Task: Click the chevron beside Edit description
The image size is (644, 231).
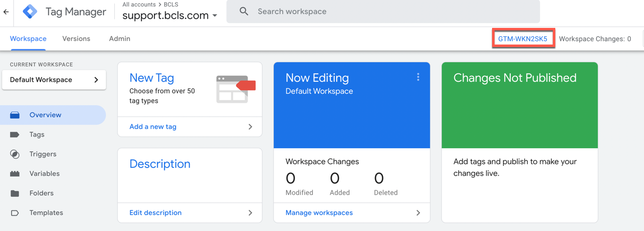Action: pos(250,213)
